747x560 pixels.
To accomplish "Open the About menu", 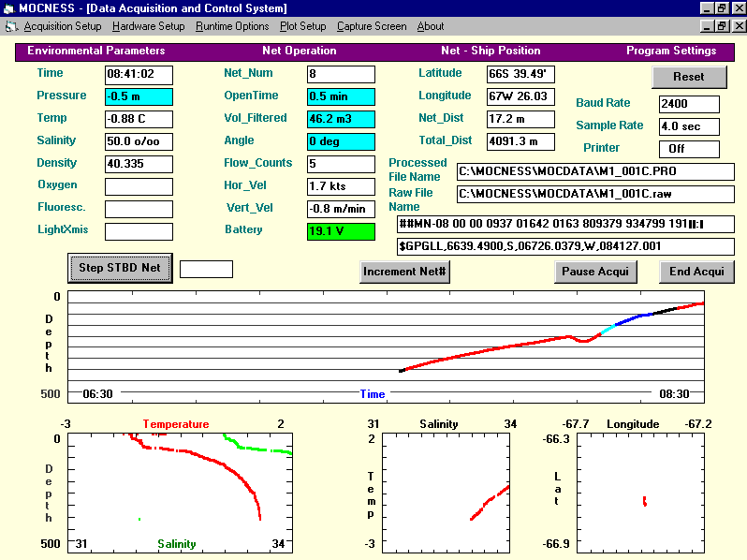I will [431, 26].
